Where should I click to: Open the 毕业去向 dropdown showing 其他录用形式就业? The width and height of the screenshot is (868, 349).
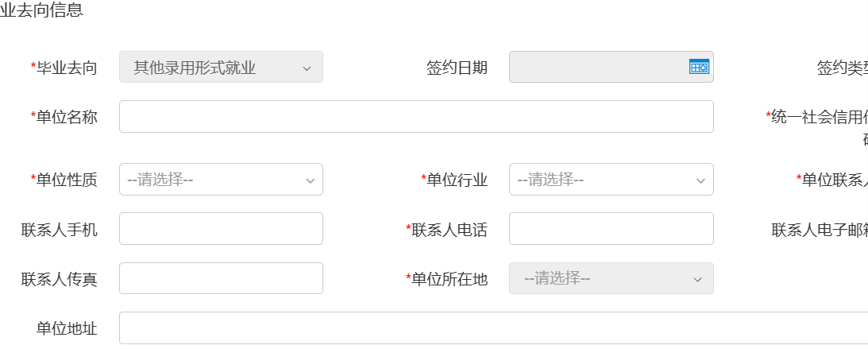tap(221, 68)
